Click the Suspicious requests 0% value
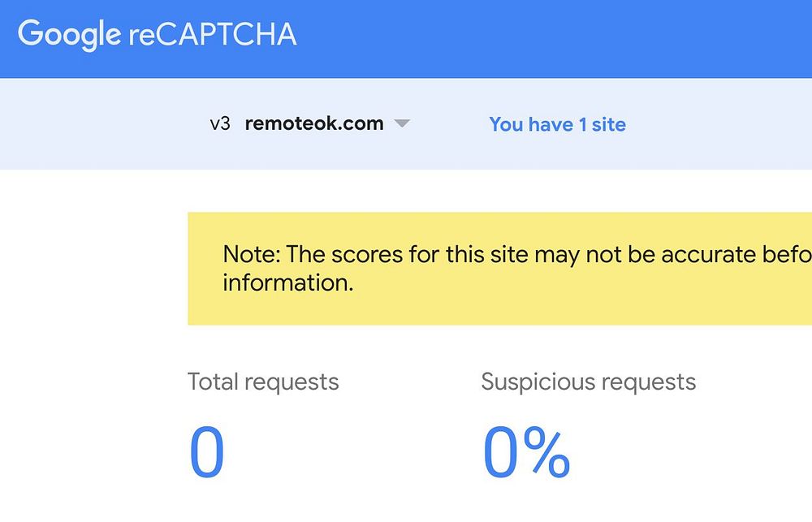812x522 pixels. click(x=526, y=452)
